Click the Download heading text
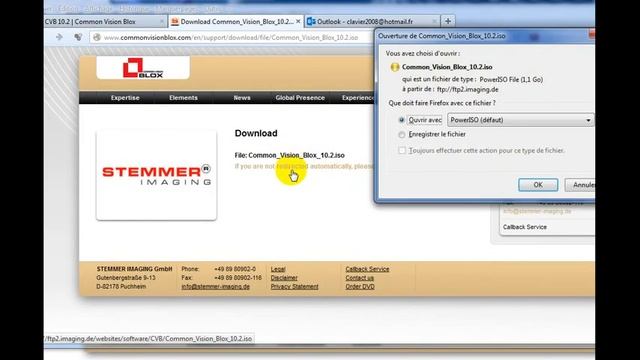The image size is (640, 360). click(256, 133)
